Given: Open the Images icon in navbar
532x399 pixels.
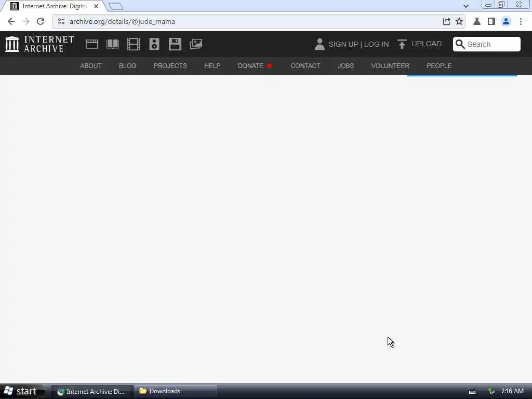Looking at the screenshot, I should 196,44.
